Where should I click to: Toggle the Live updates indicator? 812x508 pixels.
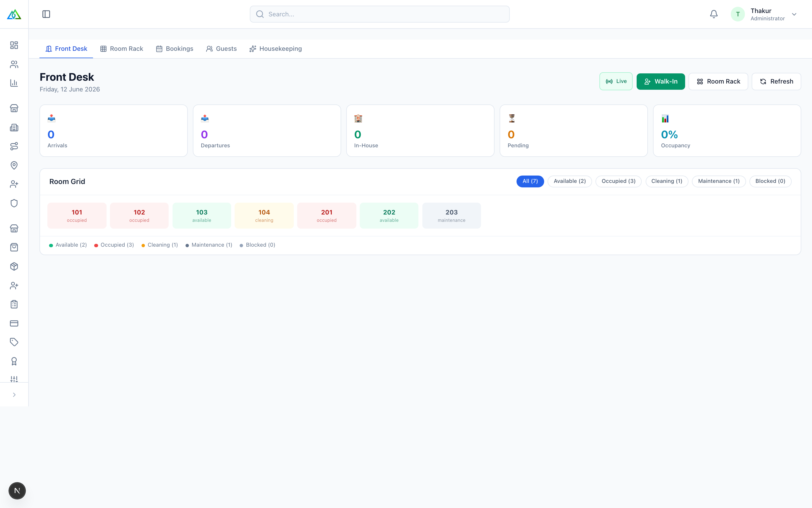click(x=616, y=81)
